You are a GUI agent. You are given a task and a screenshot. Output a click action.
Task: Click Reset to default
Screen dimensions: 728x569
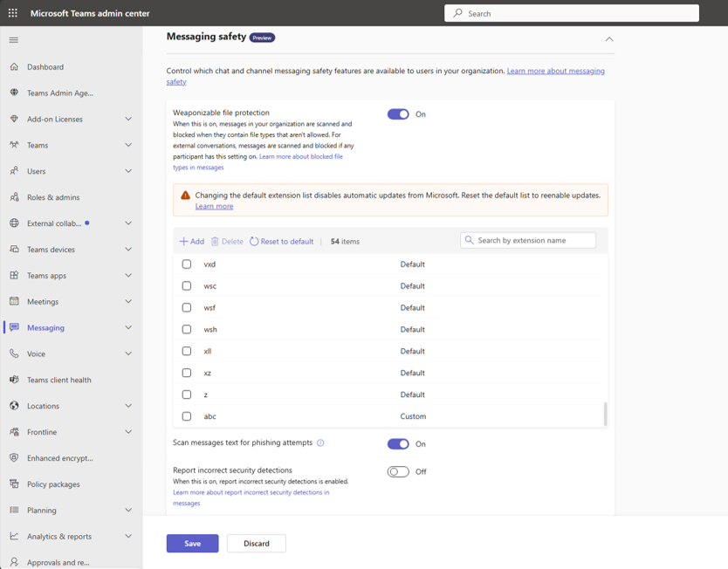282,242
